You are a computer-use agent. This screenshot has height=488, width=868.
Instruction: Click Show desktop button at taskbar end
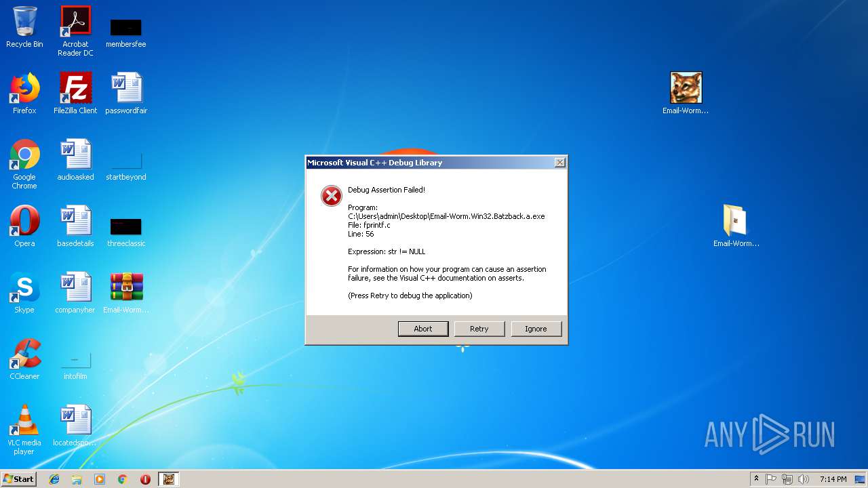(x=861, y=479)
